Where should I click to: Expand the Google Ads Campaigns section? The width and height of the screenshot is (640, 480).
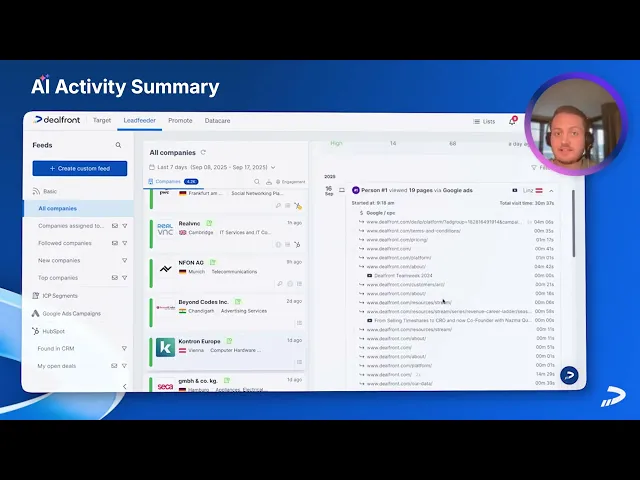click(66, 313)
